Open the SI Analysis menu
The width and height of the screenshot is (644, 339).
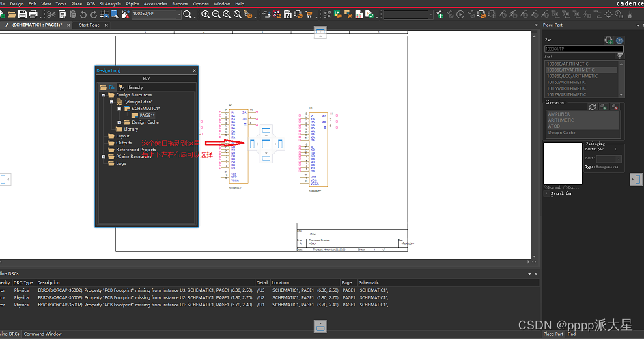point(110,3)
